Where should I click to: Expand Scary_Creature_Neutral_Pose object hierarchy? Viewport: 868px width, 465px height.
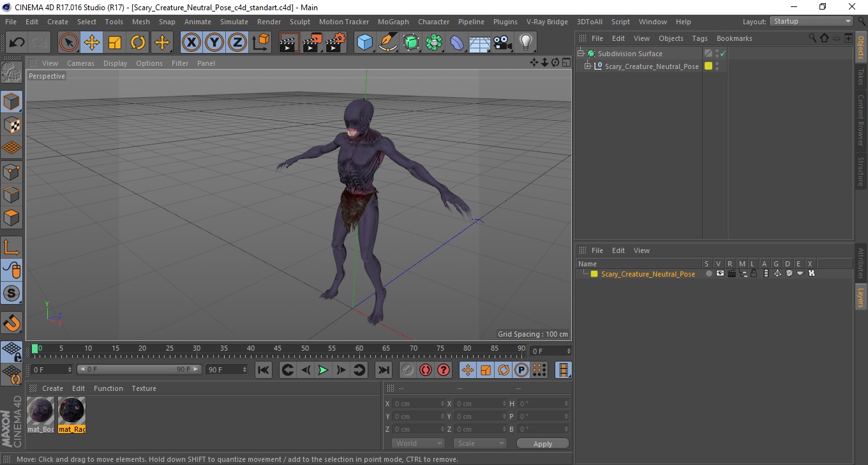(588, 66)
